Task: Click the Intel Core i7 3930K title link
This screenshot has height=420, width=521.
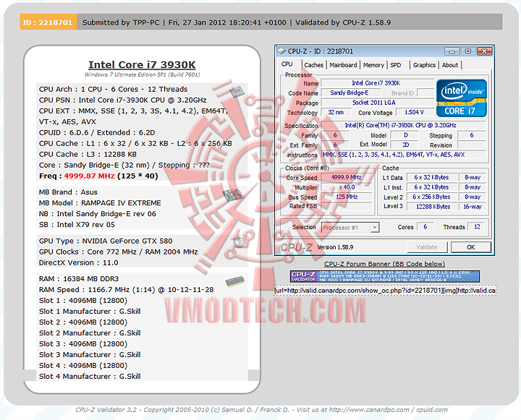Action: pos(142,64)
